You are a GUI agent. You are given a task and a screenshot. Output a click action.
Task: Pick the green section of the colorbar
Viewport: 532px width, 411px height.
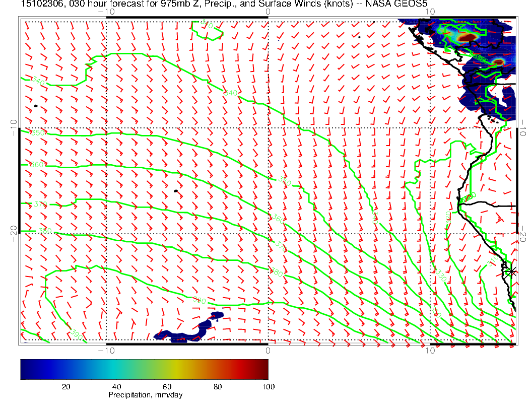coord(151,369)
